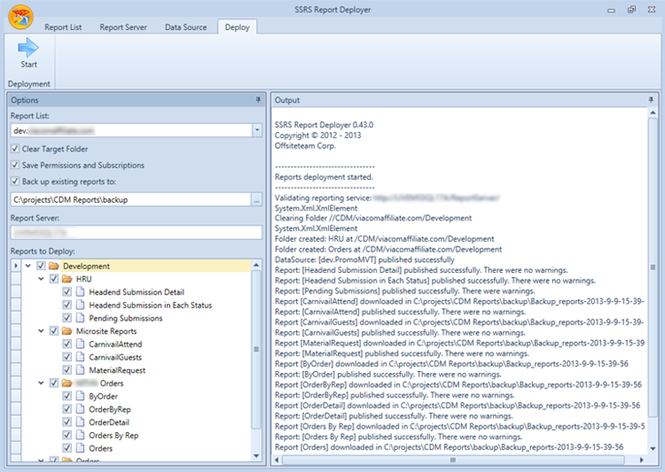665x472 pixels.
Task: Click the Output scroll right arrow
Action: coord(641,460)
